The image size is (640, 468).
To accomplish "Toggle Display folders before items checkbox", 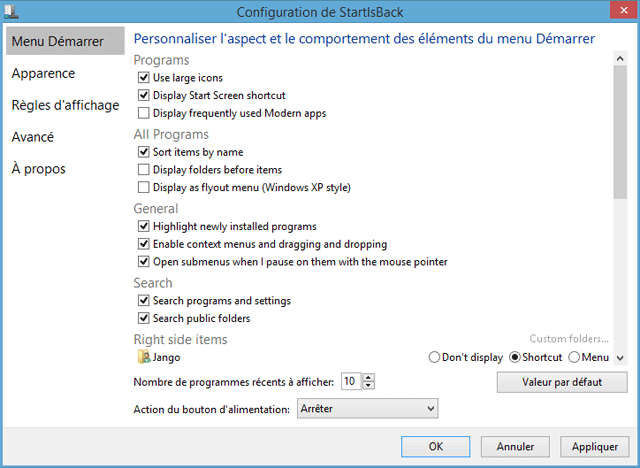I will 144,170.
